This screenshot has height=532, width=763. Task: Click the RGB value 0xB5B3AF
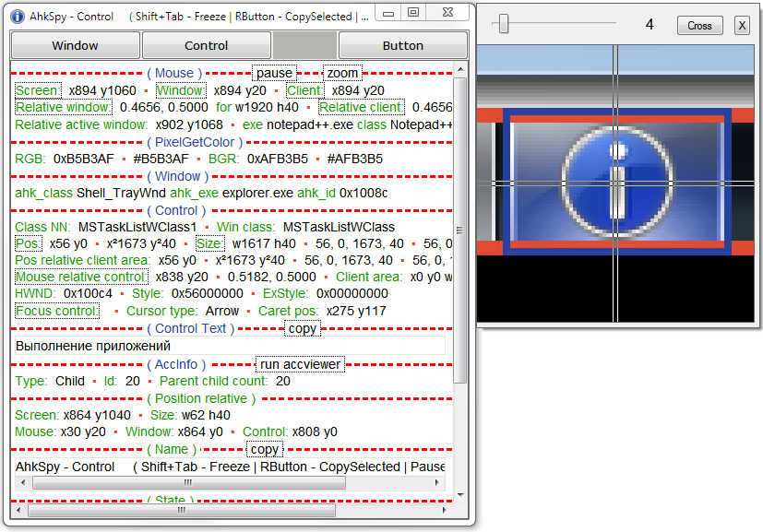(x=84, y=159)
